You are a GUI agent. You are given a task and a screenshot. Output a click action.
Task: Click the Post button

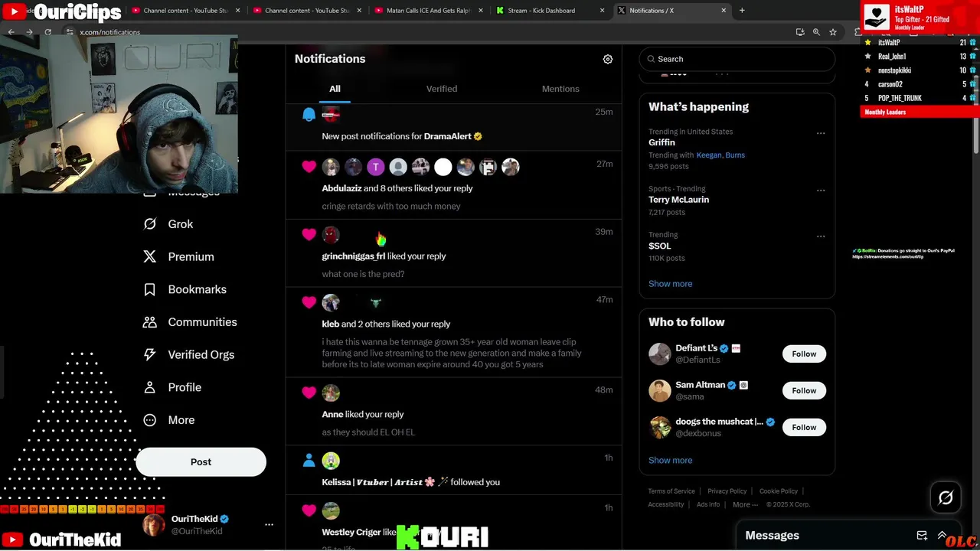201,462
